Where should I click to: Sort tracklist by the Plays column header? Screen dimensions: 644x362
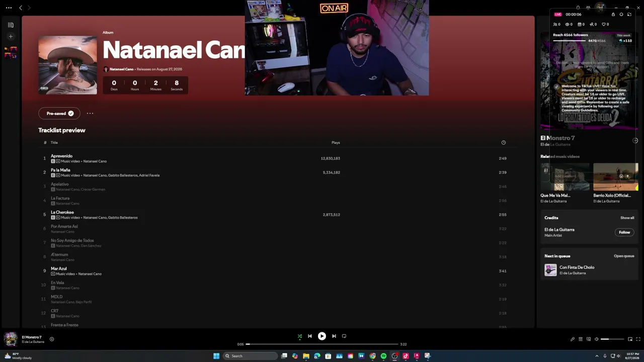click(x=336, y=143)
